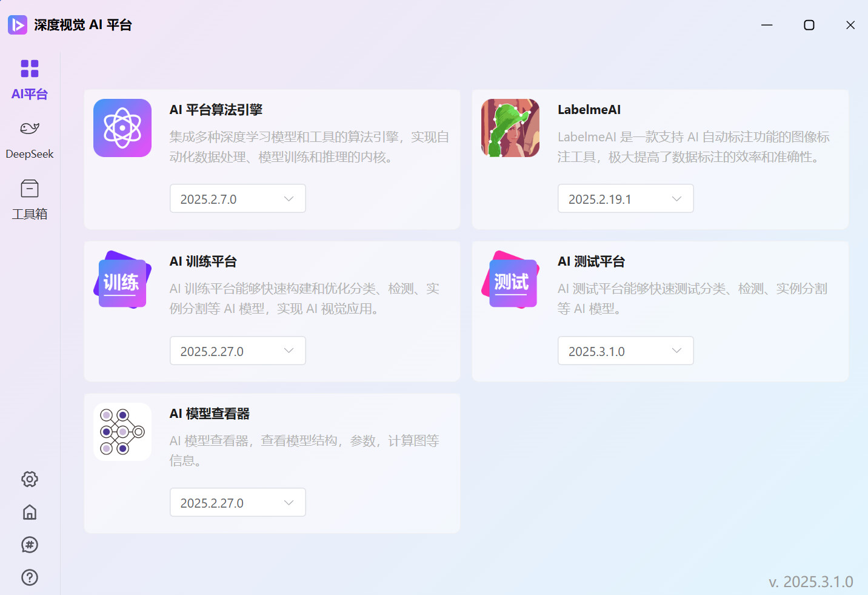Click the v. 2025.3.1.0 version label

[811, 582]
